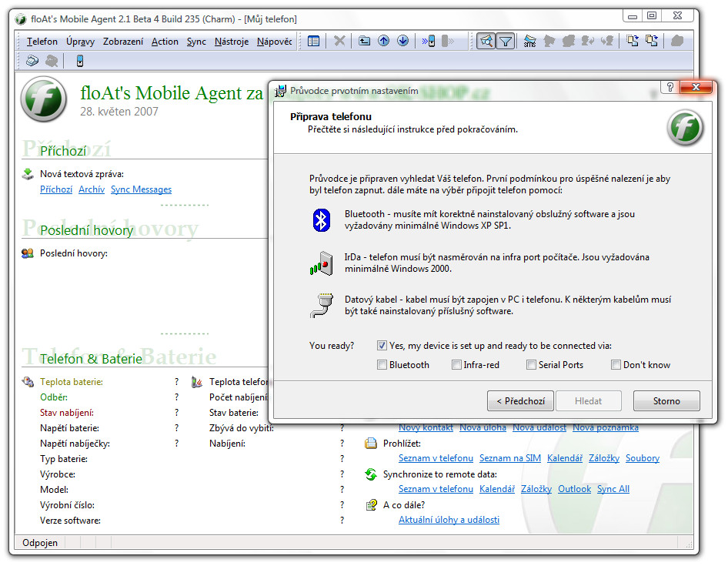Viewport: 728px width, 566px height.
Task: Click the new SMS toolbar icon
Action: (529, 42)
